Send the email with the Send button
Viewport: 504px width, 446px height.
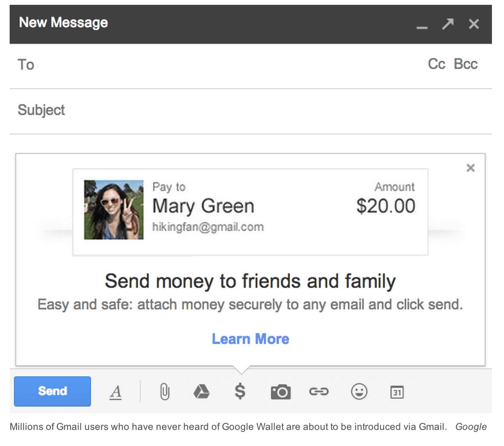pos(52,391)
